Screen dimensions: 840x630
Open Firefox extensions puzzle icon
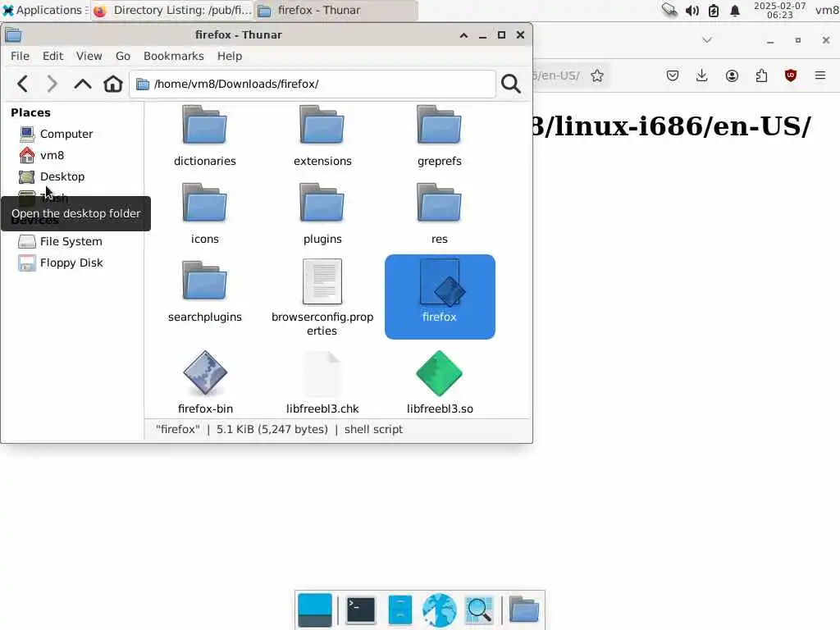pyautogui.click(x=761, y=75)
